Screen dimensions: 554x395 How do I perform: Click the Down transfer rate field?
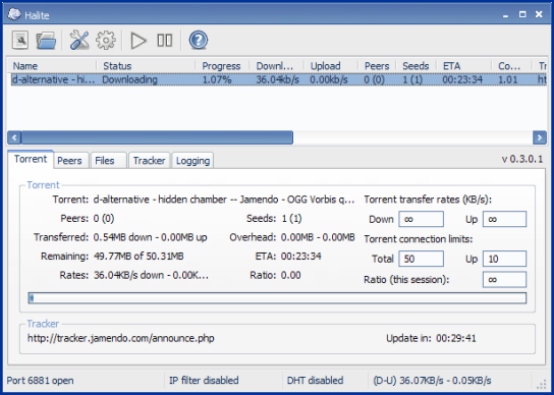[421, 219]
